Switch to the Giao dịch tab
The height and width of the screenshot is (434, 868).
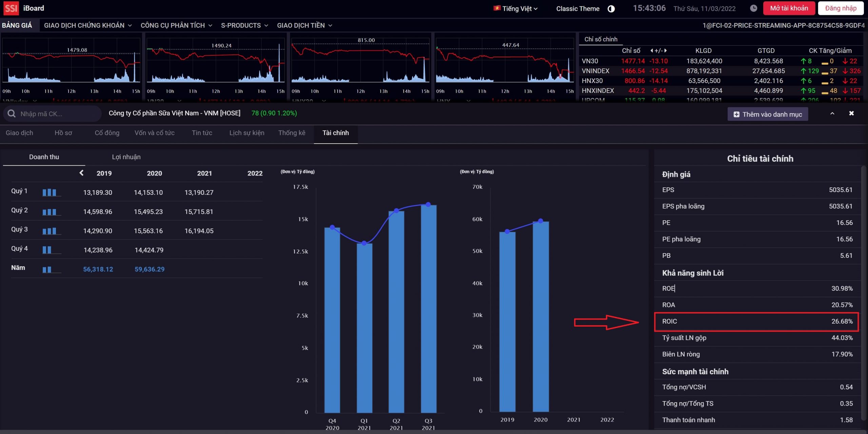point(19,133)
